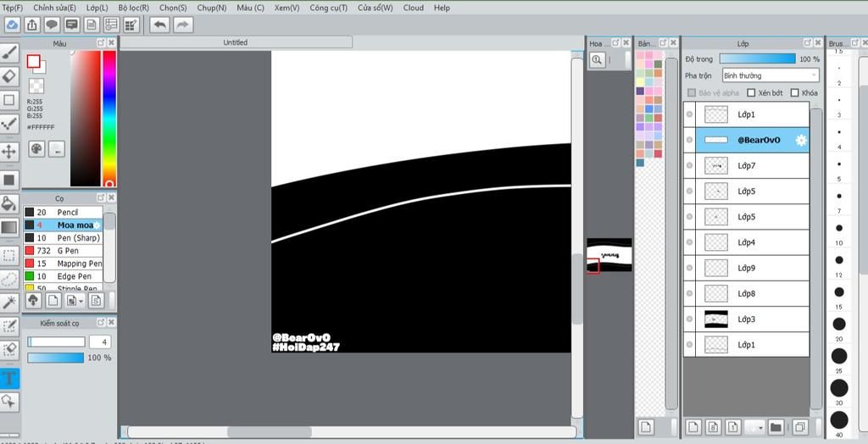Add new color to palette panel
868x444 pixels.
click(646, 427)
